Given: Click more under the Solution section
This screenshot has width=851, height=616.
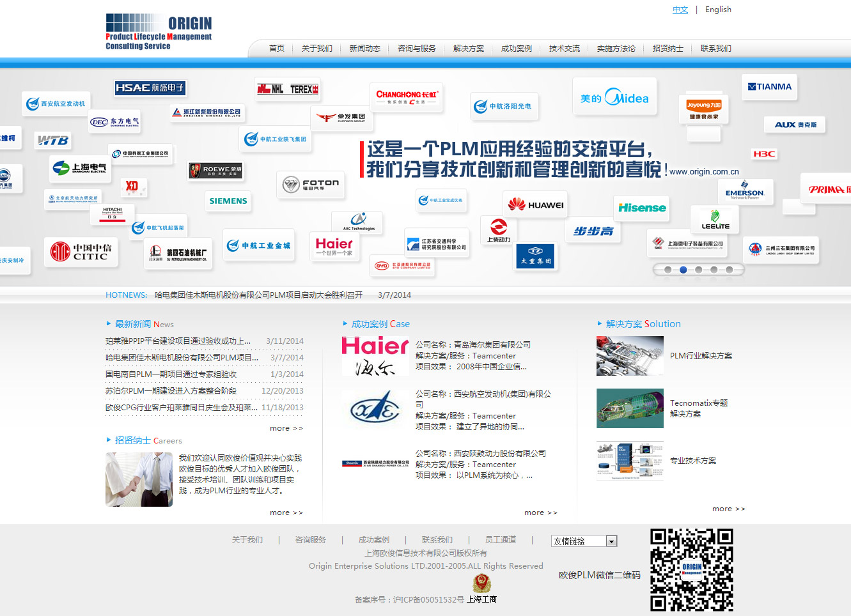Looking at the screenshot, I should (x=729, y=509).
